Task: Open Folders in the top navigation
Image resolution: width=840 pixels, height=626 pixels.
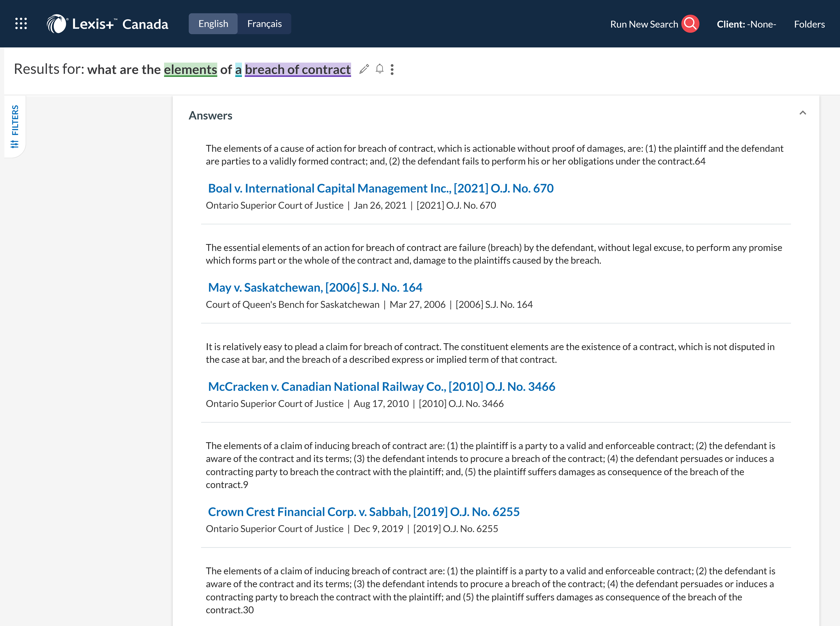Action: (809, 24)
